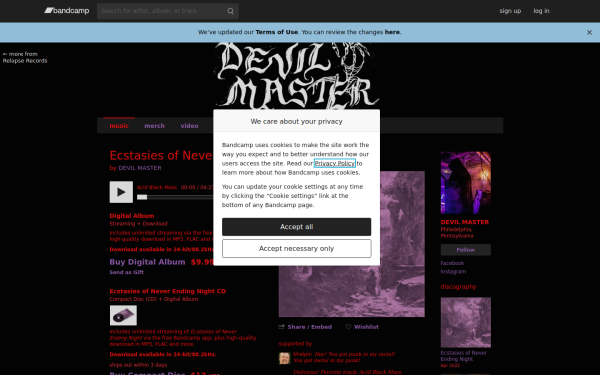Switch to the music tab
The image size is (600, 375).
coord(119,126)
